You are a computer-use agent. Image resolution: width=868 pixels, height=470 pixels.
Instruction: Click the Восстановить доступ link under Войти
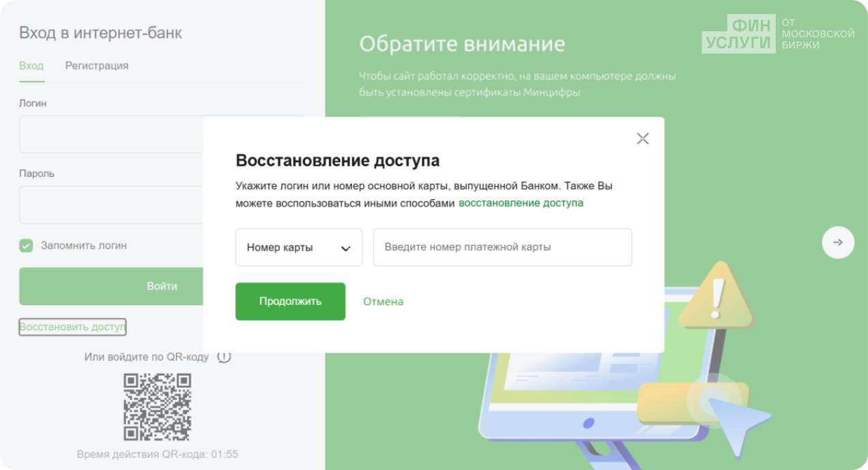point(72,327)
